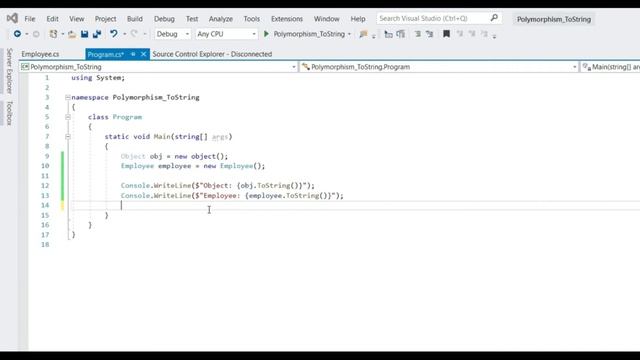Click the 'Object obj = new object();' line
This screenshot has width=640, height=360.
[174, 156]
